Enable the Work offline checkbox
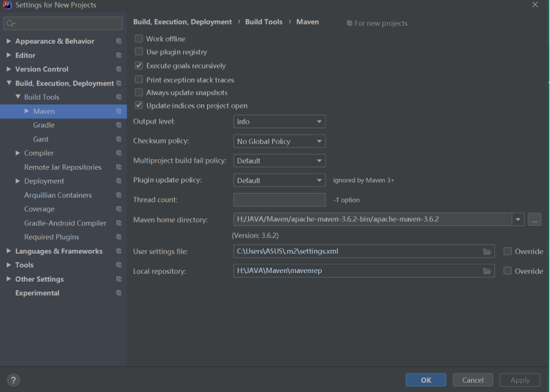Screen dimensions: 550x392 139,39
